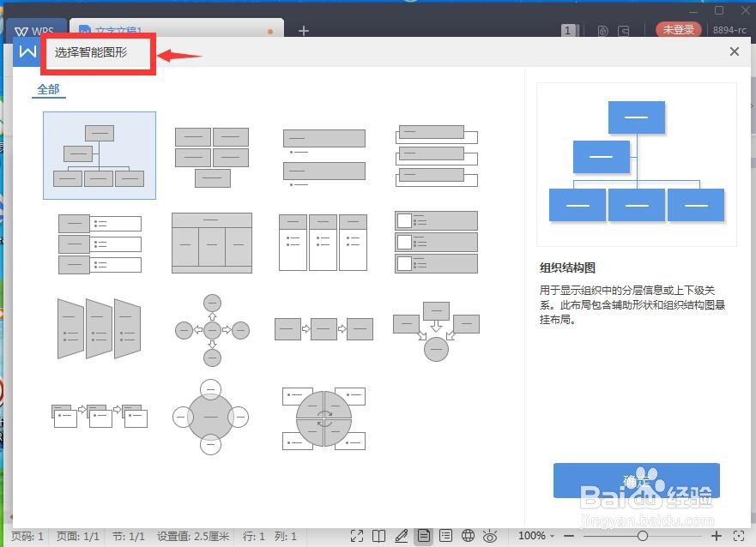
Task: Select the four-quadrant cycle matrix layout
Action: pos(324,418)
